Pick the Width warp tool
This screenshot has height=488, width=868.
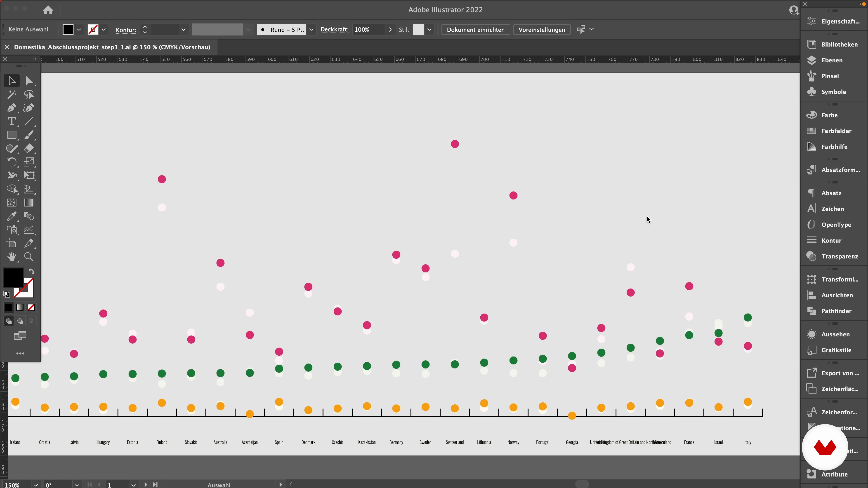click(12, 176)
